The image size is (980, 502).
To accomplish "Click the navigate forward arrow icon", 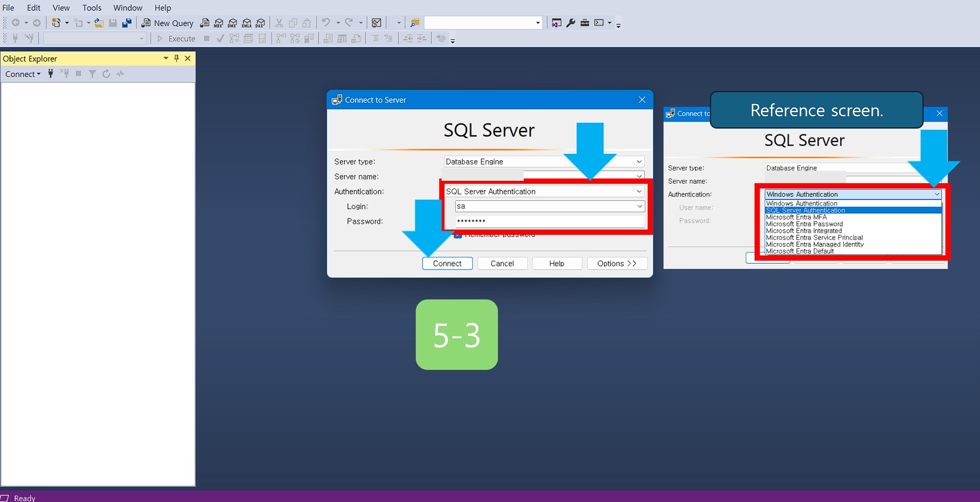I will (36, 23).
